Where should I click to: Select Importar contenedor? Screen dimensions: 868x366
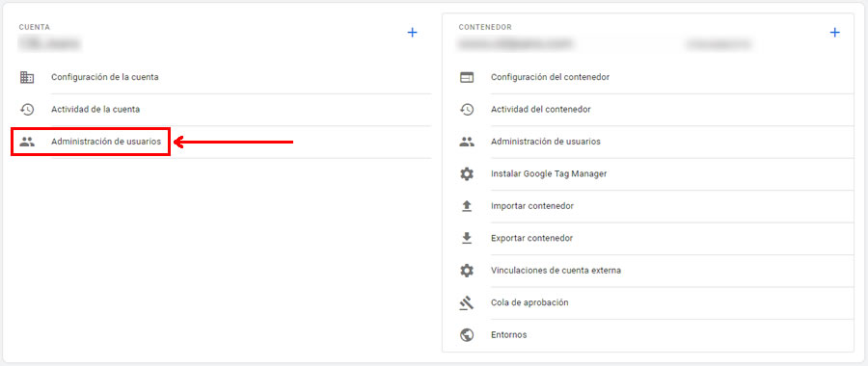pos(532,206)
